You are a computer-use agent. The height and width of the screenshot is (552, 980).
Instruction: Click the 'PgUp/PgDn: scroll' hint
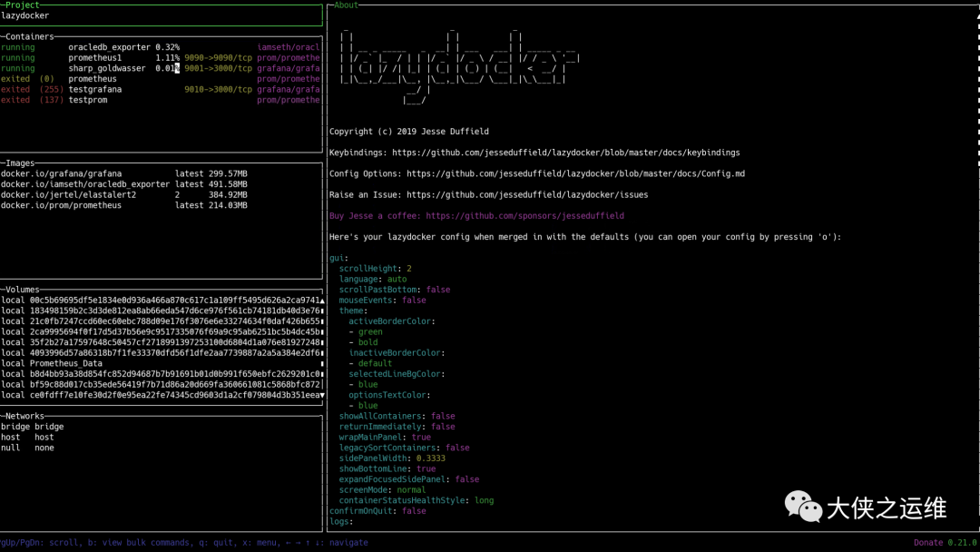pyautogui.click(x=39, y=543)
